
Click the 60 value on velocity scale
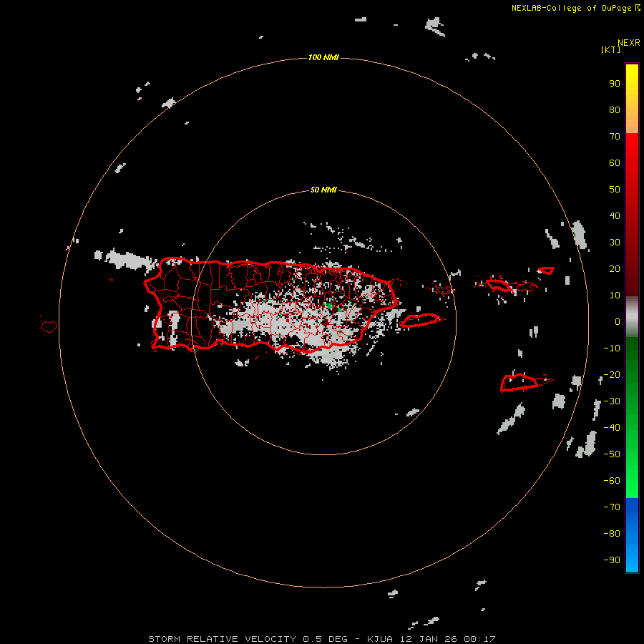(615, 163)
